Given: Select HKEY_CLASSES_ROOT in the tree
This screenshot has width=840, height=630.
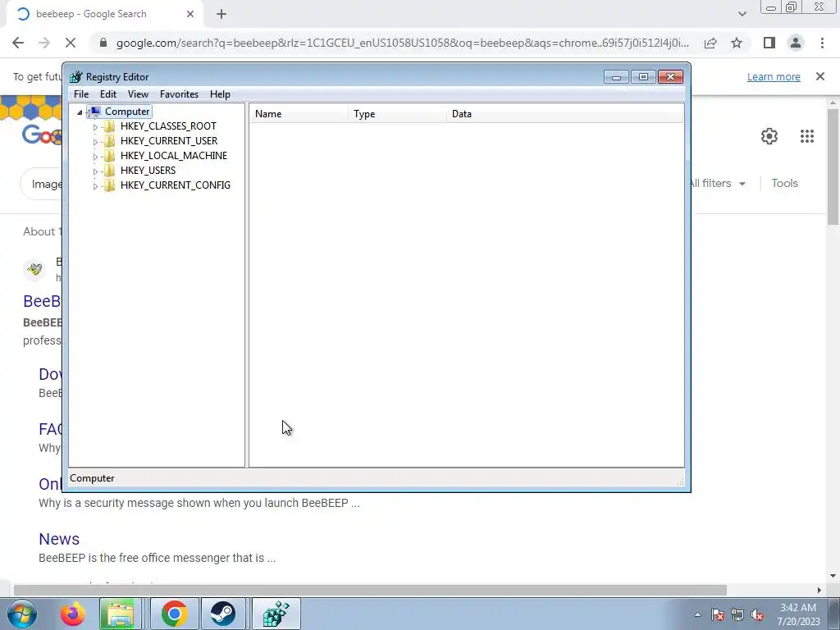Looking at the screenshot, I should tap(168, 126).
